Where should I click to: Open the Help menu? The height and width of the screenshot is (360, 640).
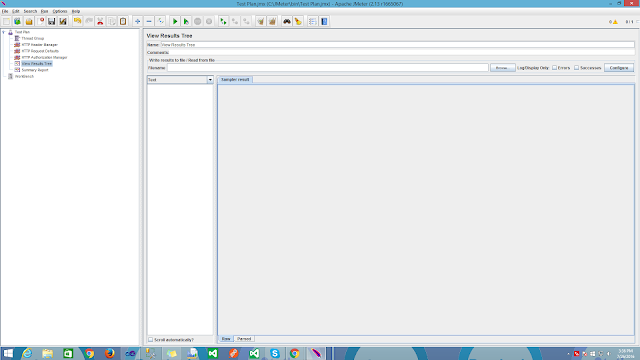coord(76,11)
